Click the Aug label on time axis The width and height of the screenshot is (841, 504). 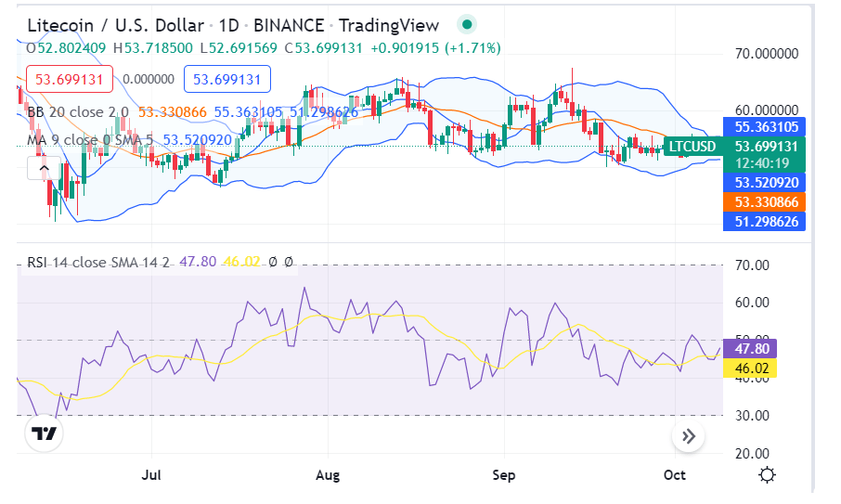point(328,475)
